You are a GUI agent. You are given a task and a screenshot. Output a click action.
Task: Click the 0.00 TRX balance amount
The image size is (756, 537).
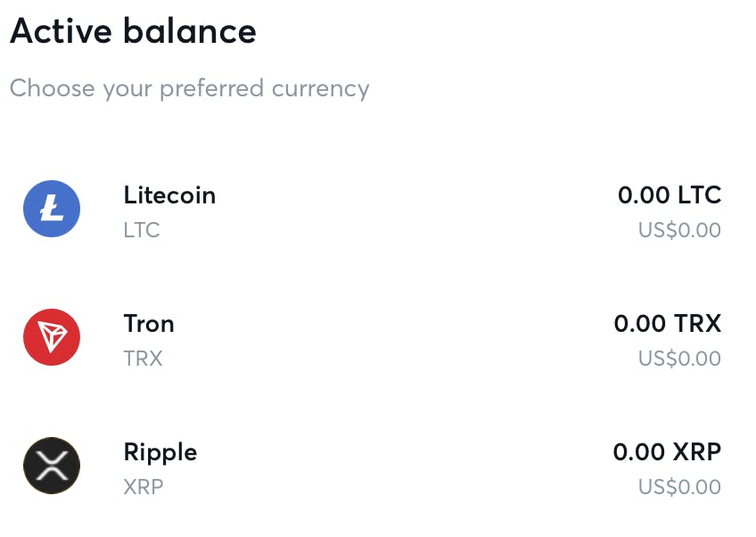point(667,323)
